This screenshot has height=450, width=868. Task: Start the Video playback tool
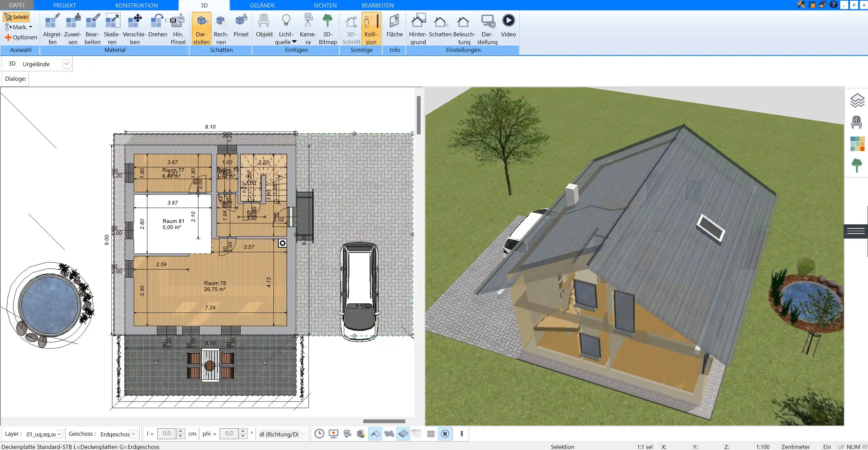[x=508, y=25]
